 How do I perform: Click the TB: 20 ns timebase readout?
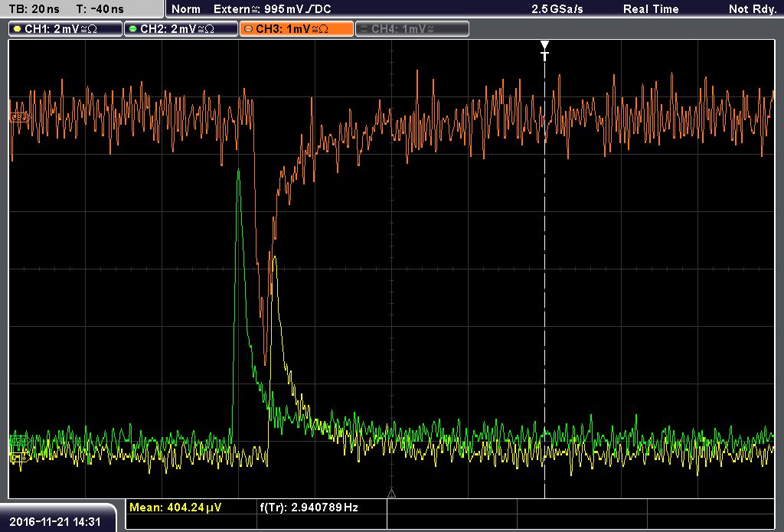click(x=34, y=9)
